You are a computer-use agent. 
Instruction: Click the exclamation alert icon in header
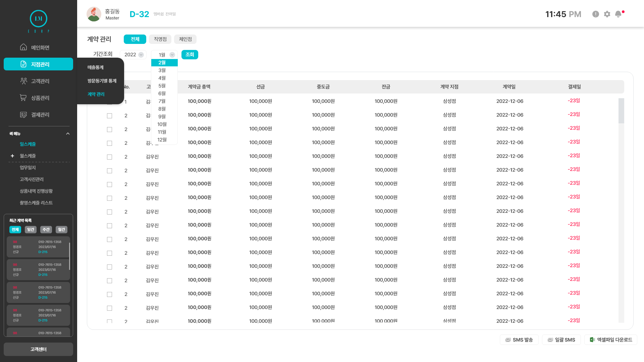(596, 14)
